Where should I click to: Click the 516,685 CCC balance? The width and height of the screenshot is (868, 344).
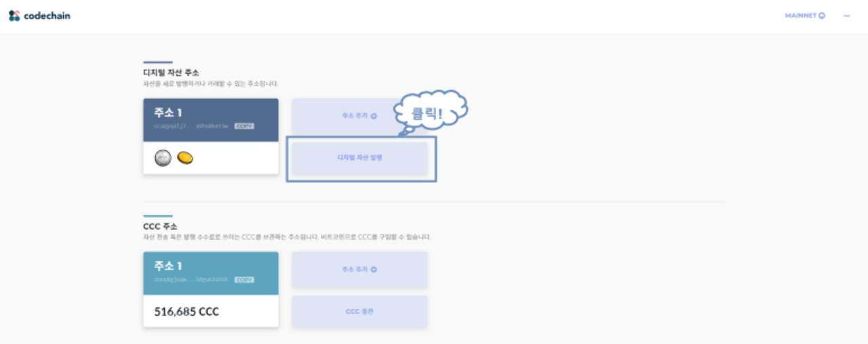[x=186, y=312]
